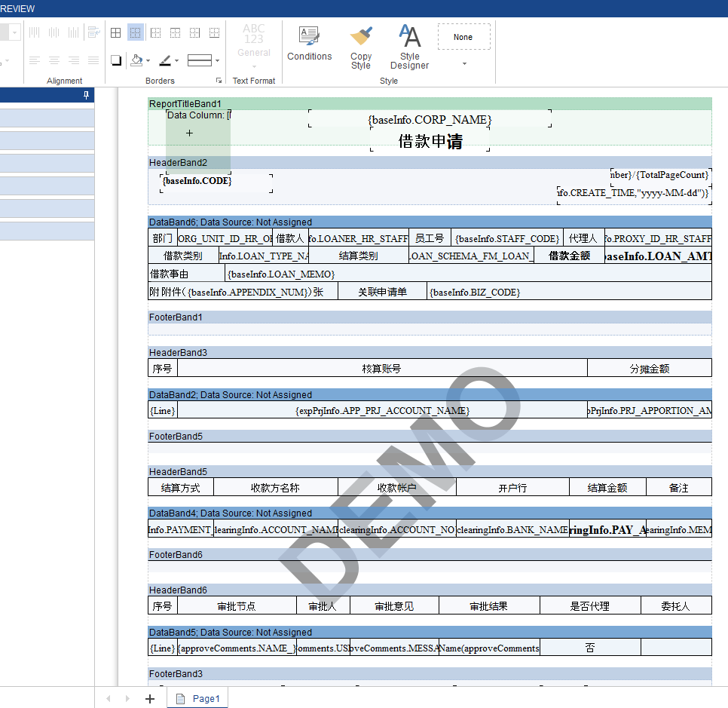The image size is (728, 708).
Task: Toggle the top border
Action: 175,32
